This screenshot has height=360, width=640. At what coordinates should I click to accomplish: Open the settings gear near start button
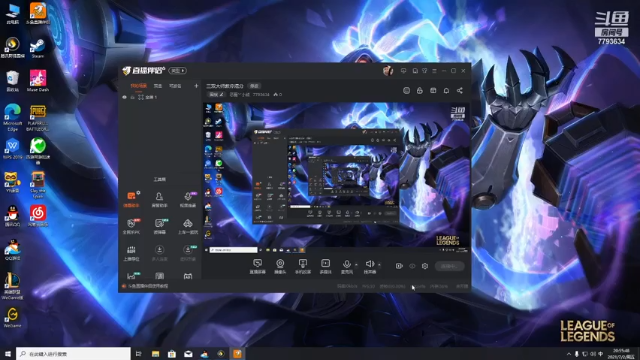click(x=425, y=266)
